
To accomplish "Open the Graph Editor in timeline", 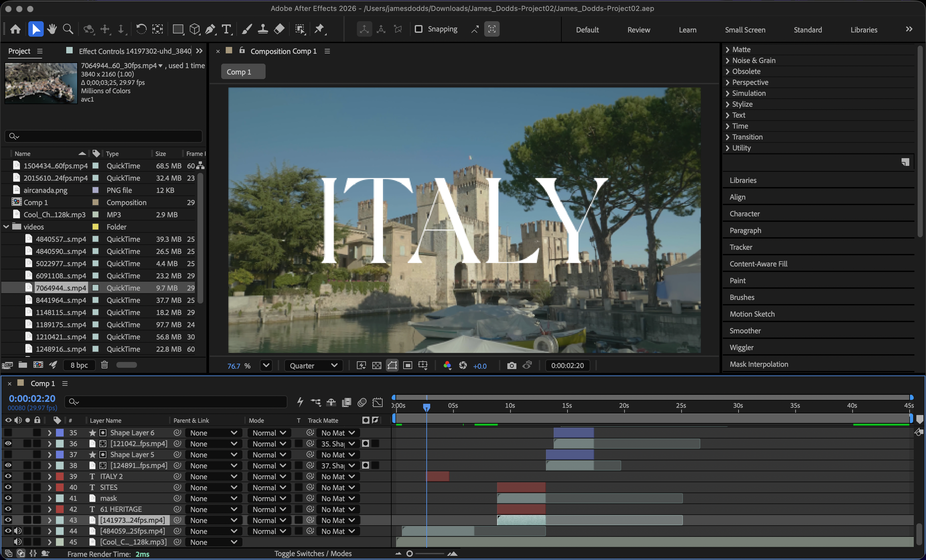I will [x=377, y=402].
